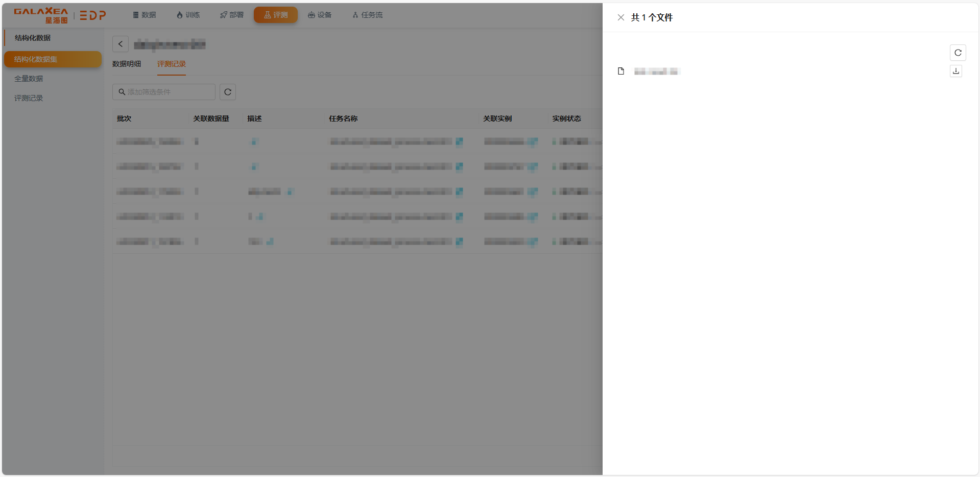980x477 pixels.
Task: Click the document file icon
Action: (x=621, y=71)
